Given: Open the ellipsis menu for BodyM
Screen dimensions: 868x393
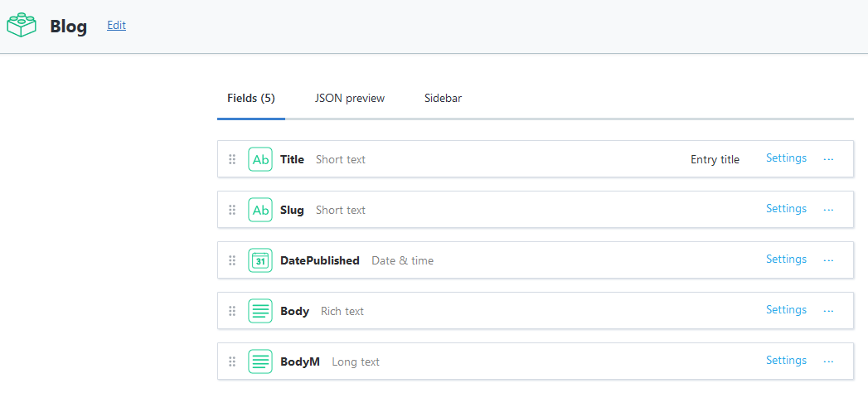Looking at the screenshot, I should 828,361.
